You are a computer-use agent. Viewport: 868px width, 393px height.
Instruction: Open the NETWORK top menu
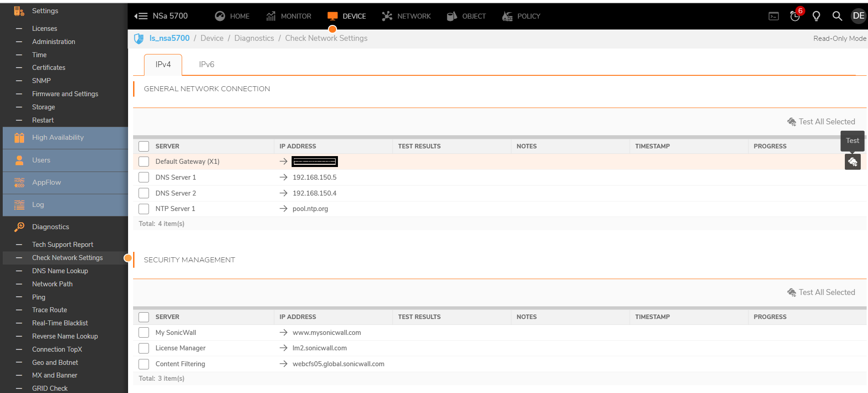click(x=407, y=16)
